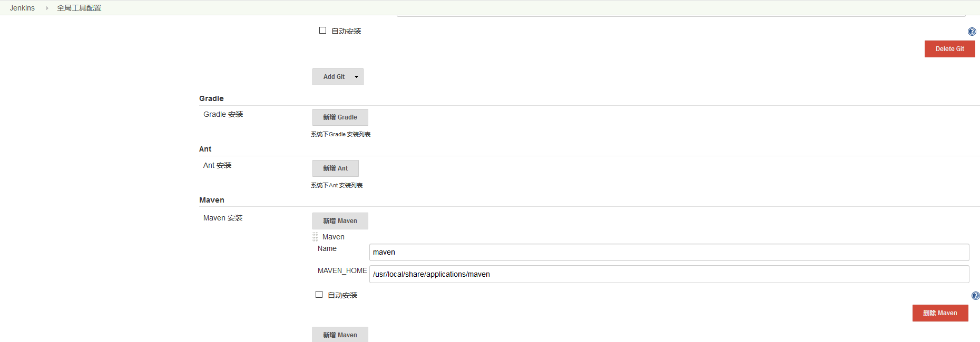Focus the MAVEN_HOME path input field

click(669, 274)
